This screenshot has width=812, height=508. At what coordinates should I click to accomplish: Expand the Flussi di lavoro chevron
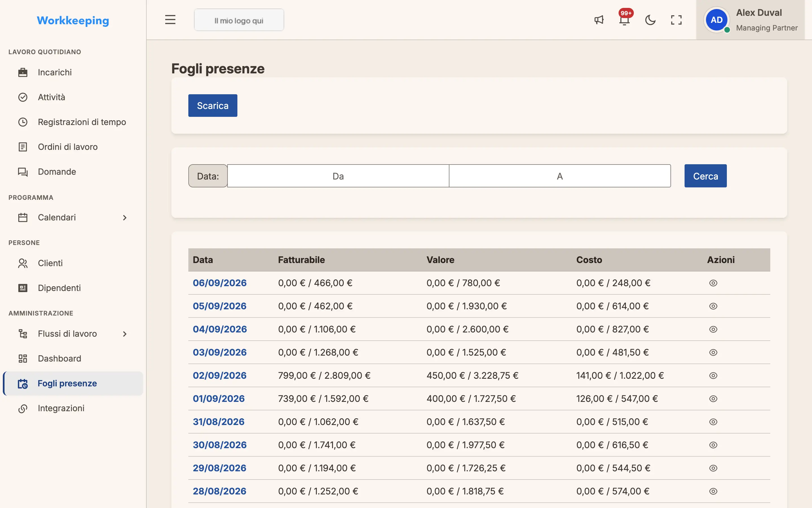(125, 334)
